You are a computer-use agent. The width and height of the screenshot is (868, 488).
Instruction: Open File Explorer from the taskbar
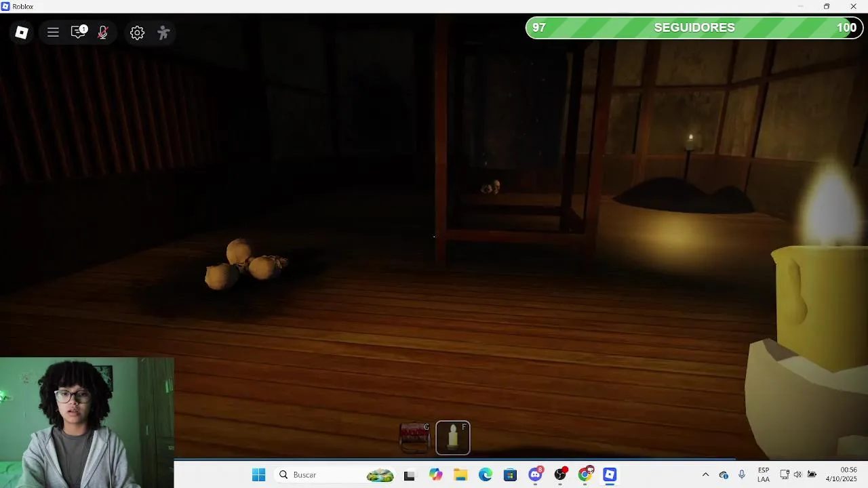(460, 475)
